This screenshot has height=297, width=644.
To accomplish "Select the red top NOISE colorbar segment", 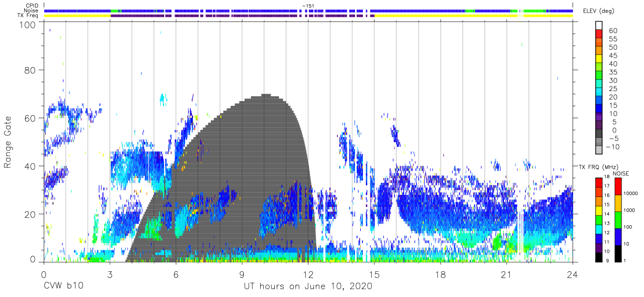I will point(617,186).
